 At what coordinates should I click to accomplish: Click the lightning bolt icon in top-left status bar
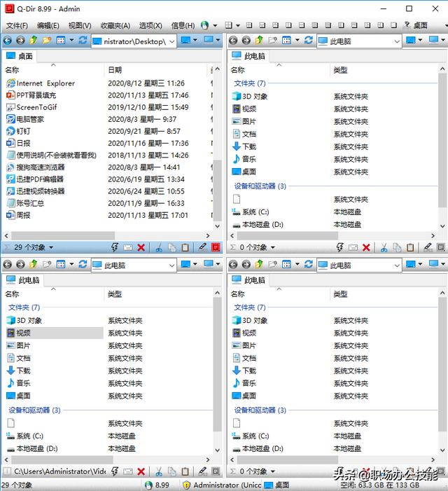click(115, 247)
